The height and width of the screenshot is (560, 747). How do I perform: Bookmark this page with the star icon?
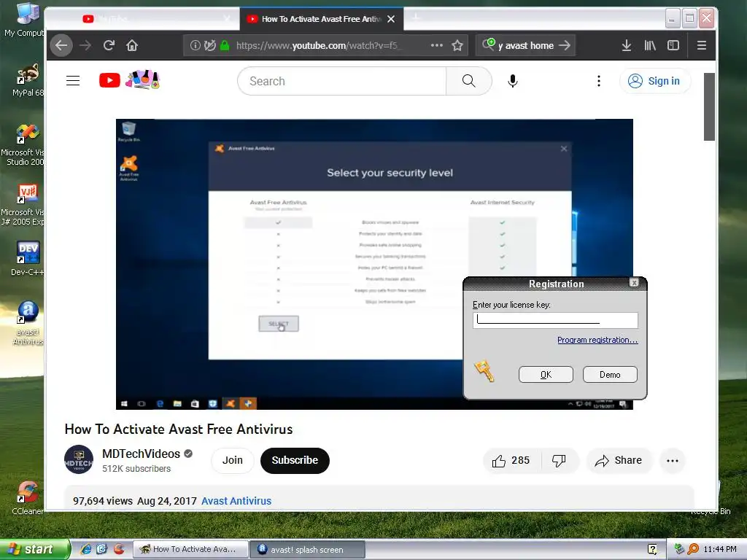457,45
